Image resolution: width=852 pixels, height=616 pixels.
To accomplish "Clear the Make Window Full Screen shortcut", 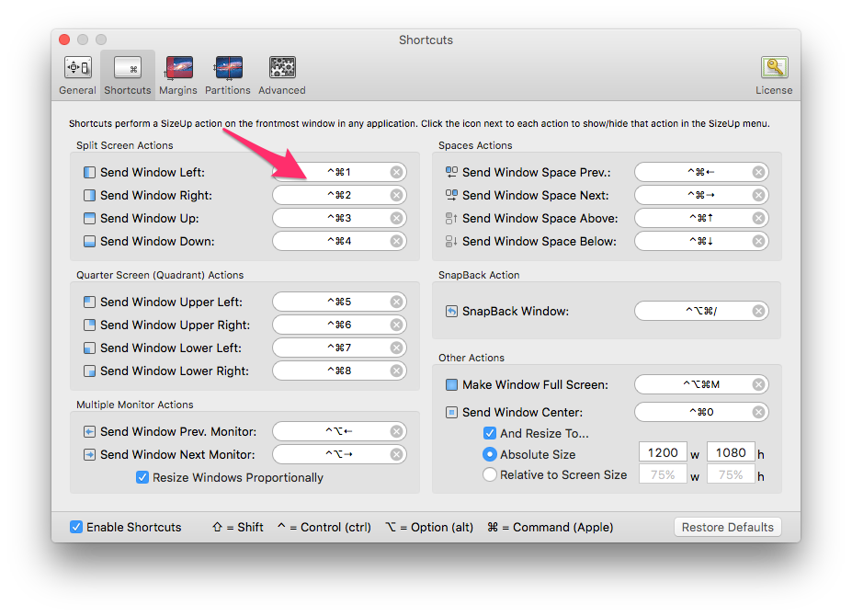I will point(758,385).
